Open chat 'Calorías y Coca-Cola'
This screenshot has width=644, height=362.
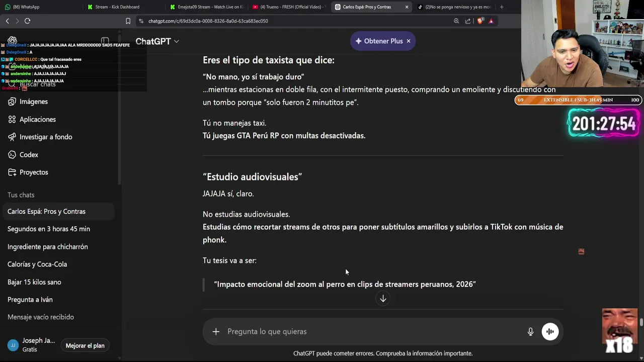coord(59,264)
